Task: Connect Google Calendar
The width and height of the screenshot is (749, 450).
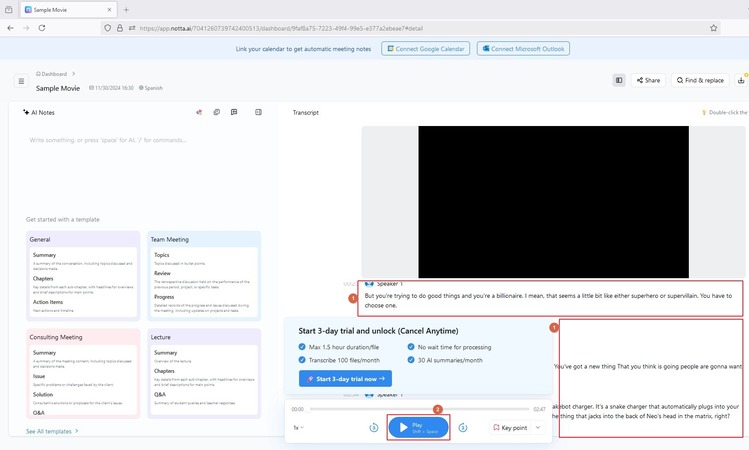Action: coord(425,49)
